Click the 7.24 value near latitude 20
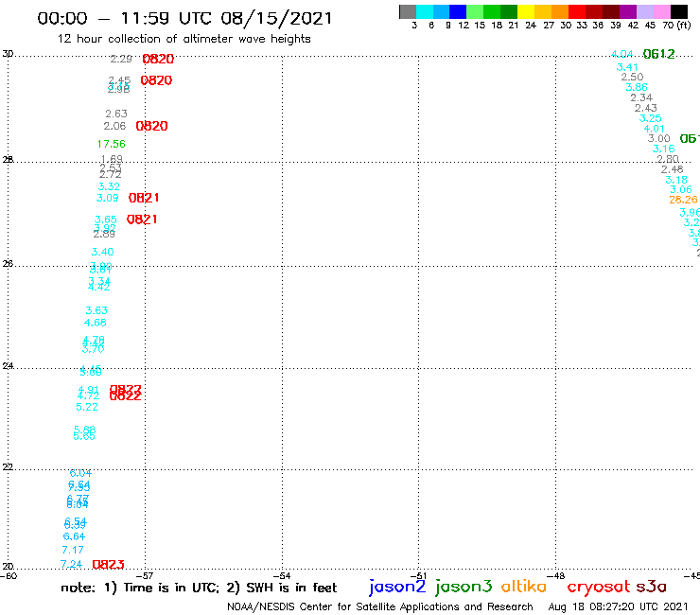This screenshot has height=615, width=700. click(x=71, y=565)
